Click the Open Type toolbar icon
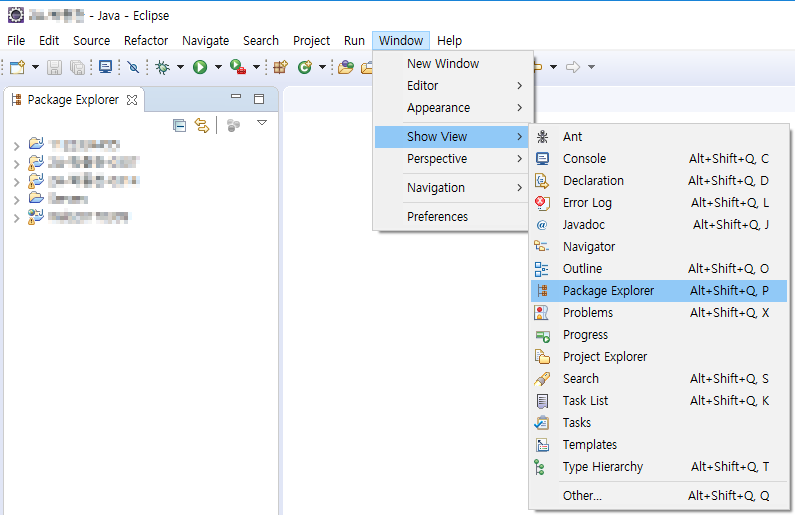The height and width of the screenshot is (515, 795). pyautogui.click(x=346, y=67)
